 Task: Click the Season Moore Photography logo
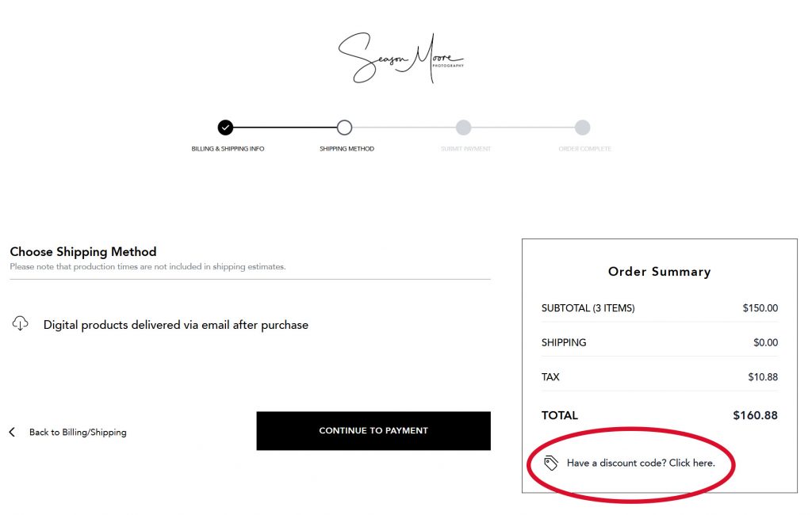coord(400,59)
